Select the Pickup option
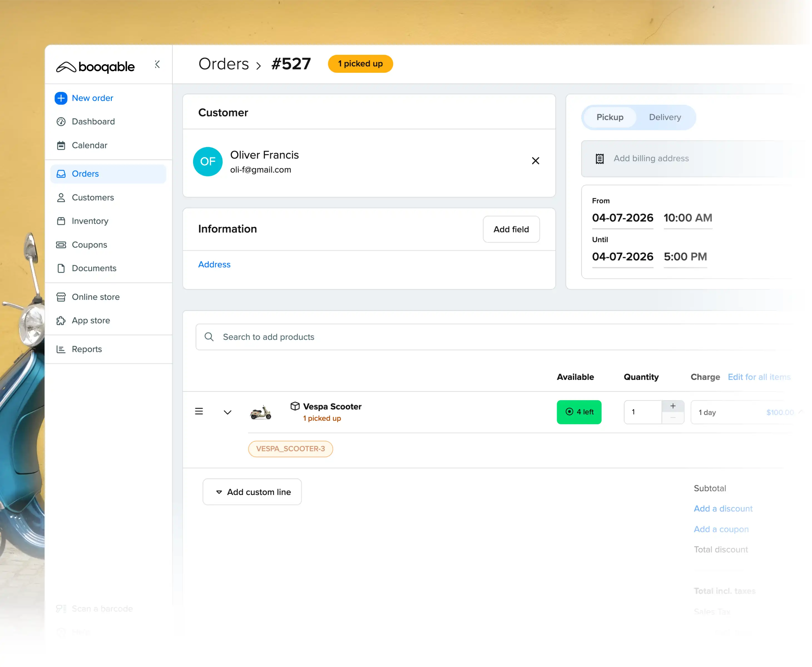812x667 pixels. [x=610, y=117]
